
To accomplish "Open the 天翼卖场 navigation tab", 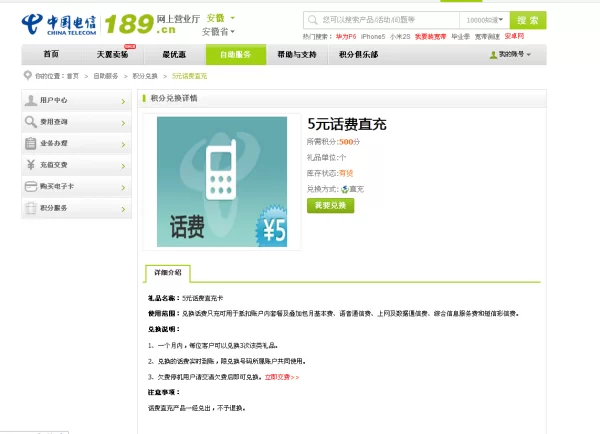I will pos(113,55).
